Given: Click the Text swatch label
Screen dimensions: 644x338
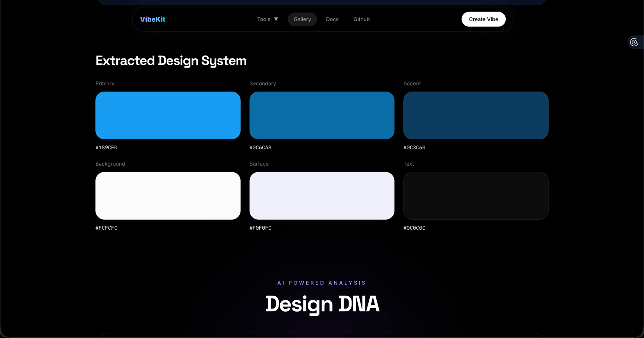Looking at the screenshot, I should tap(408, 164).
